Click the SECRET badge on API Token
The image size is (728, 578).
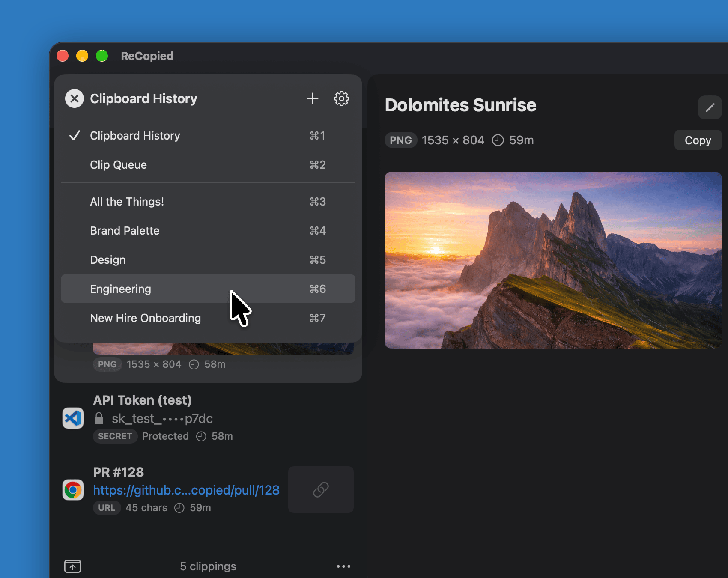(115, 436)
